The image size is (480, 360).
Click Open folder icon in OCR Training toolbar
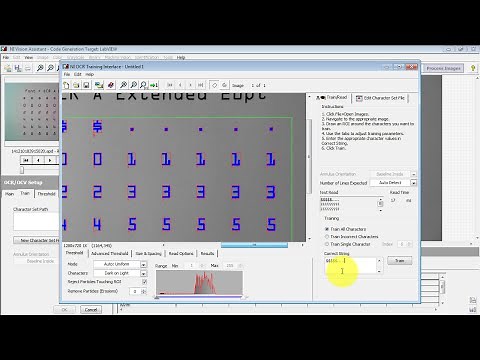[76, 85]
